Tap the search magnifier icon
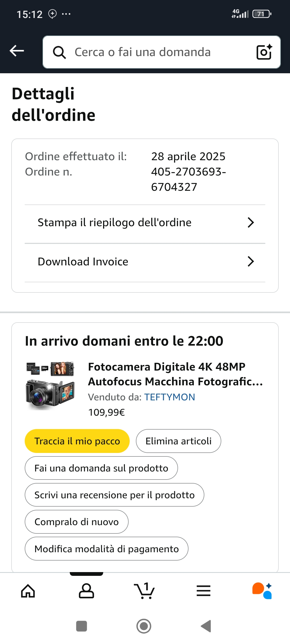Viewport: 290px width, 644px height. pyautogui.click(x=59, y=52)
